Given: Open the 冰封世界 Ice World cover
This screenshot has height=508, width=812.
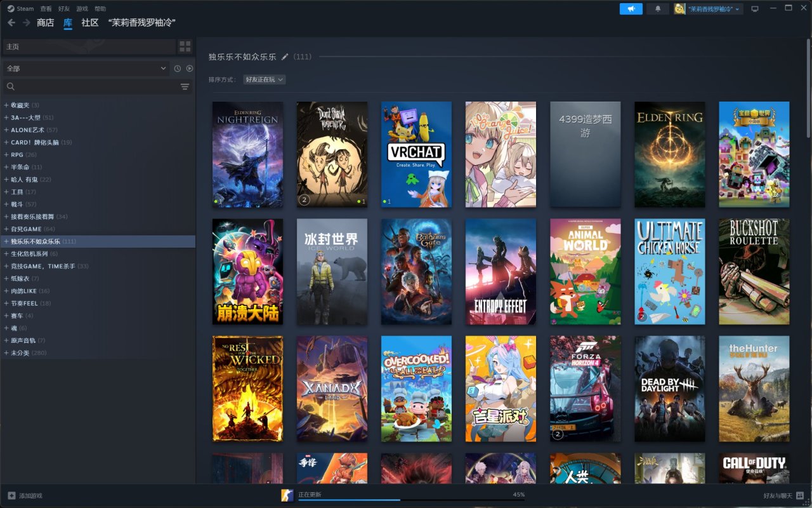Looking at the screenshot, I should click(x=332, y=272).
